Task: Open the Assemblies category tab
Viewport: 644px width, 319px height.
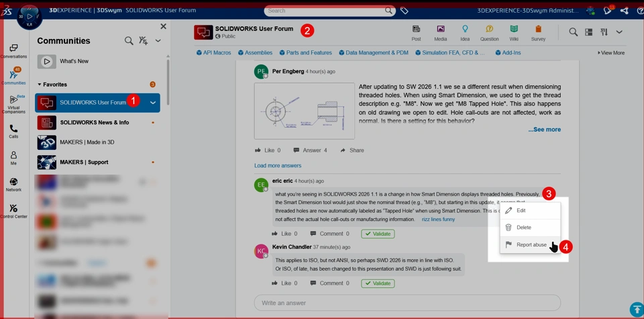Action: pos(255,52)
